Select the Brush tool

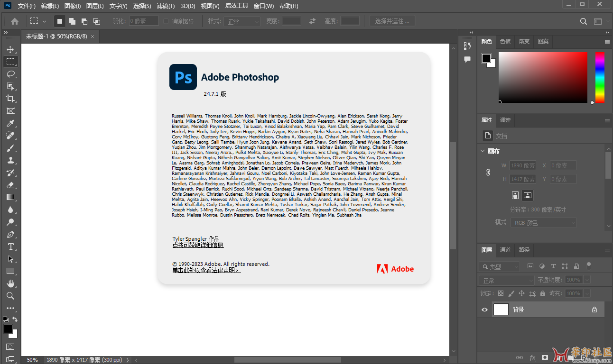(x=10, y=148)
